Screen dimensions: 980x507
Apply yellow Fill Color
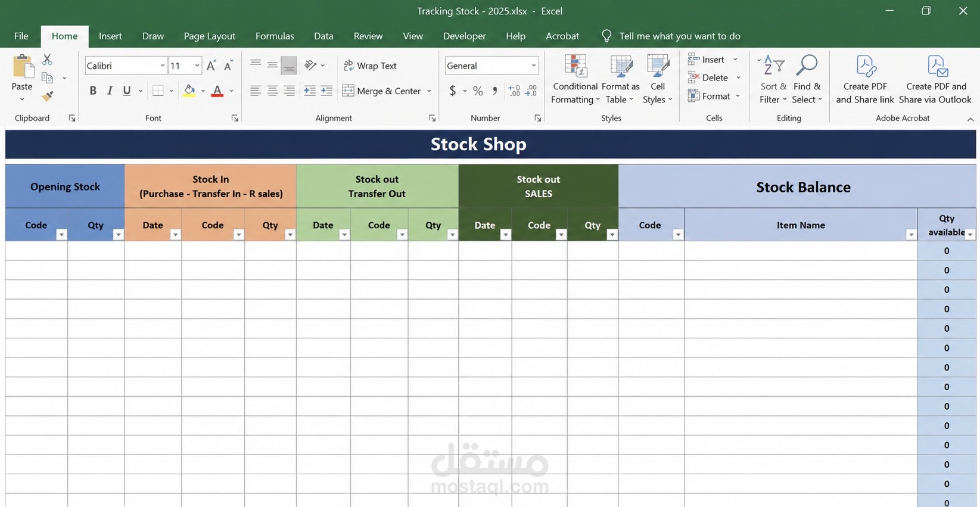189,91
